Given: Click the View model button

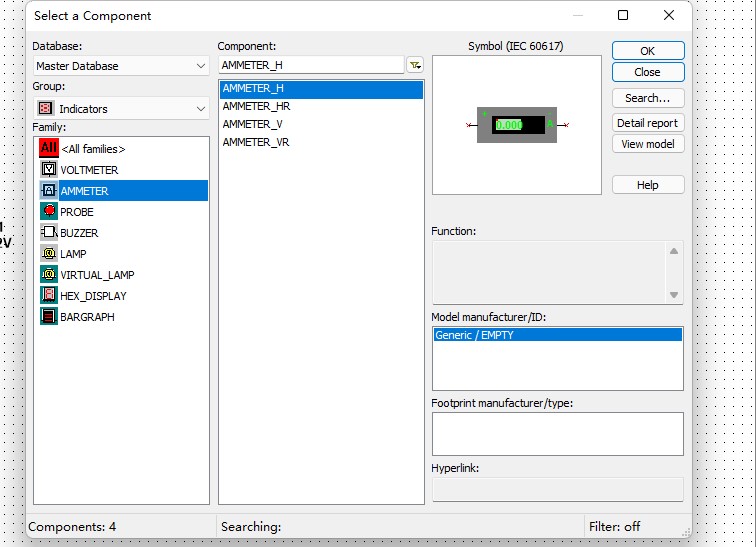Looking at the screenshot, I should coord(648,144).
